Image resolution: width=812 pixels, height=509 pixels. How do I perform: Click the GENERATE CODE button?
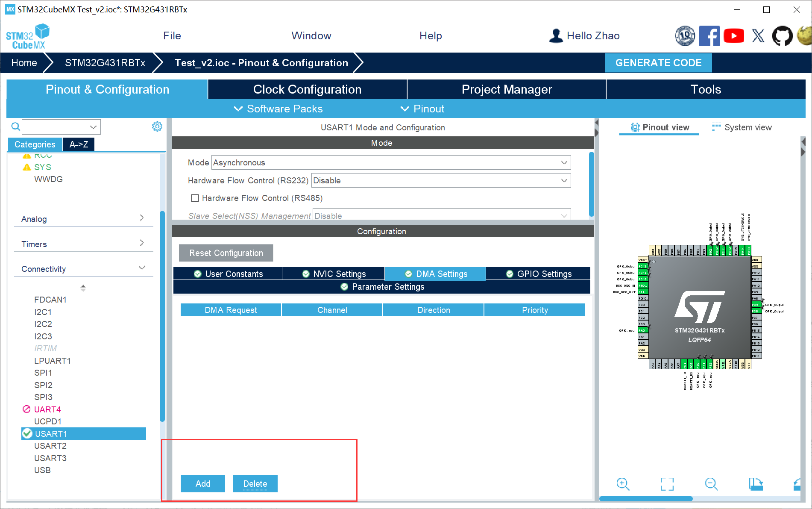658,63
